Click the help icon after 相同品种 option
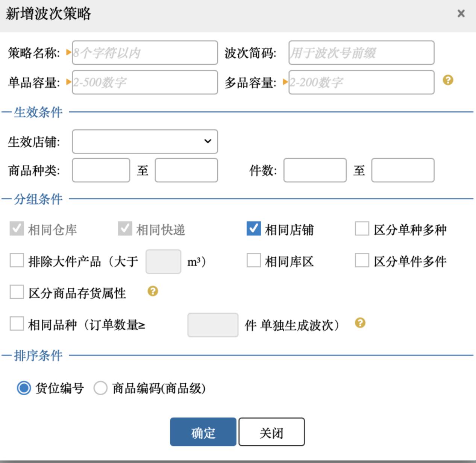The width and height of the screenshot is (476, 463). 360,323
